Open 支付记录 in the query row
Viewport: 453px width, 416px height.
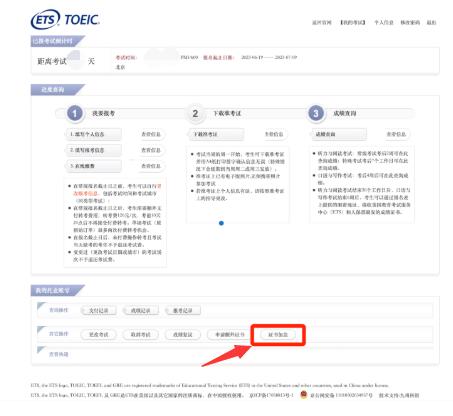tap(99, 310)
